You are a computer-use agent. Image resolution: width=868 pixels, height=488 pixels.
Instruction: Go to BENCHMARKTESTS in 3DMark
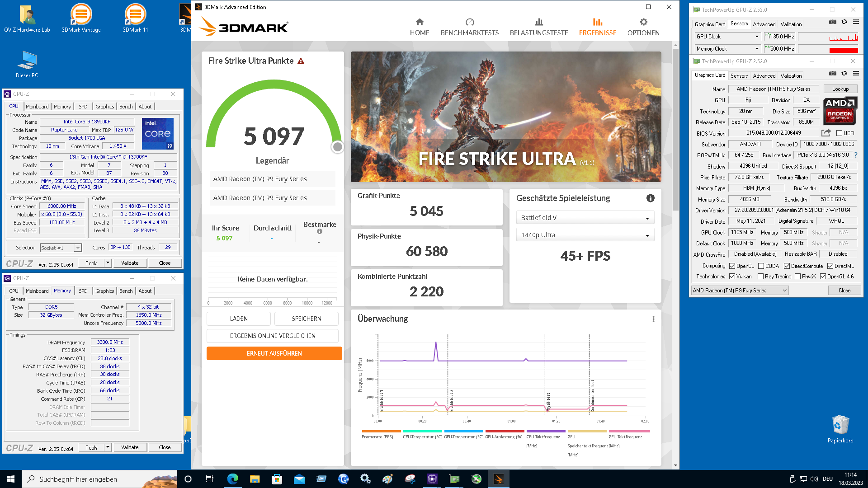point(470,27)
